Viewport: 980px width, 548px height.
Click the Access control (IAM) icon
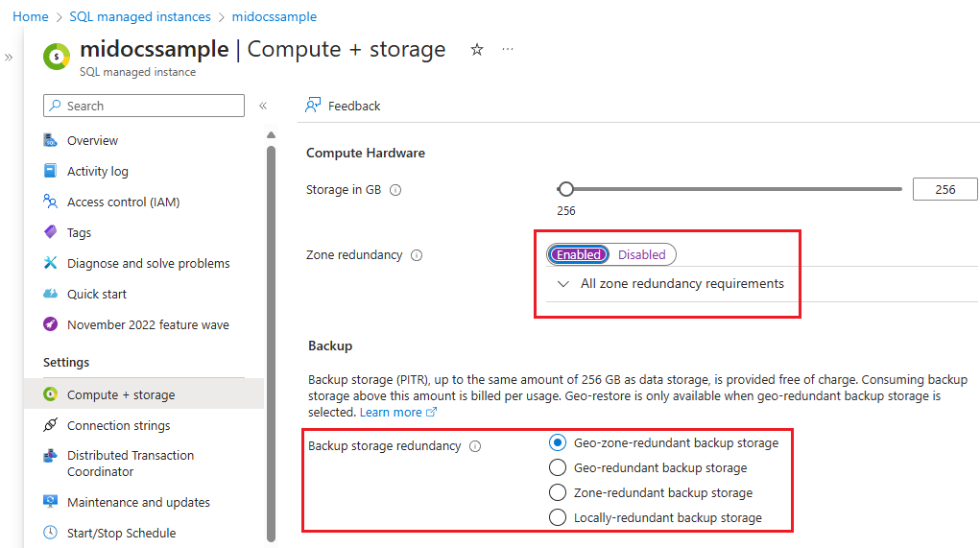coord(51,202)
